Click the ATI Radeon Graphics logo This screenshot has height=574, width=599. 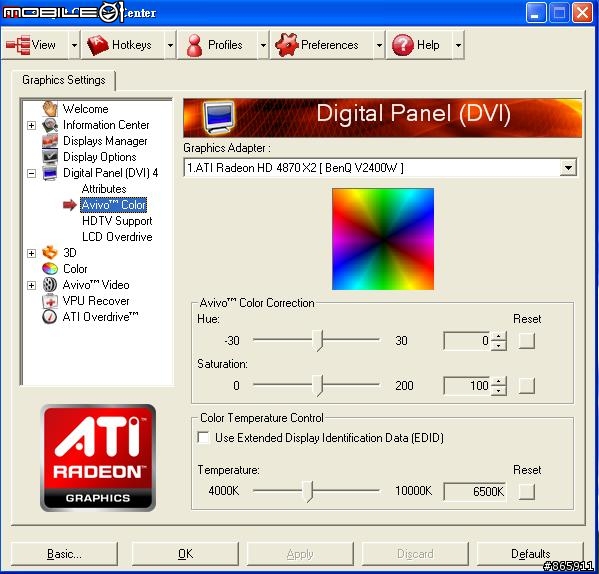coord(98,458)
